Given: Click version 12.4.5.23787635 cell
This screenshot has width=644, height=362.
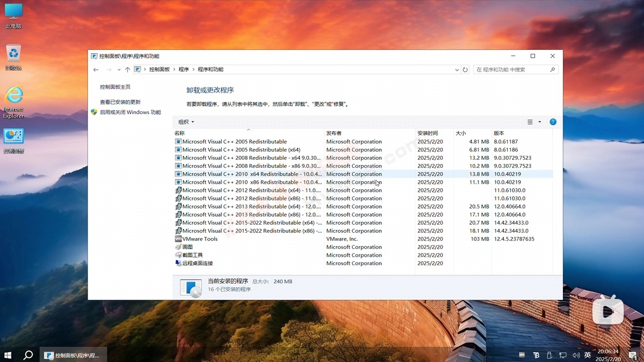Looking at the screenshot, I should pyautogui.click(x=514, y=239).
